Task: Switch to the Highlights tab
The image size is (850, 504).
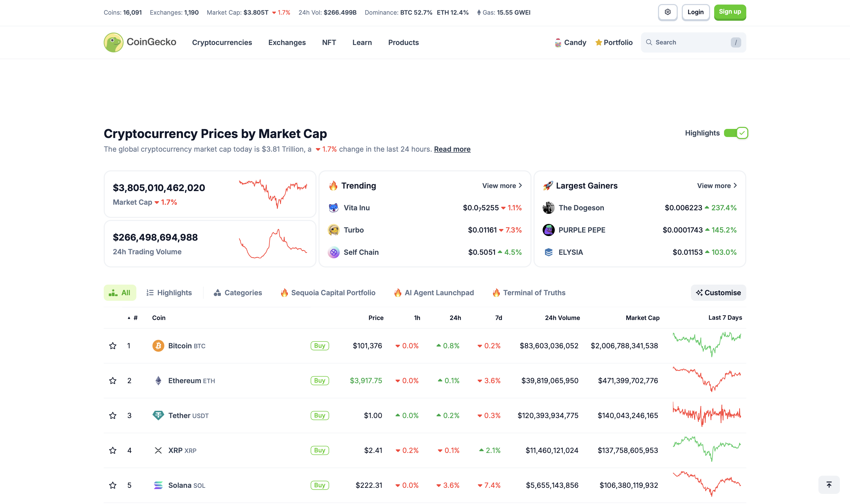Action: click(169, 293)
